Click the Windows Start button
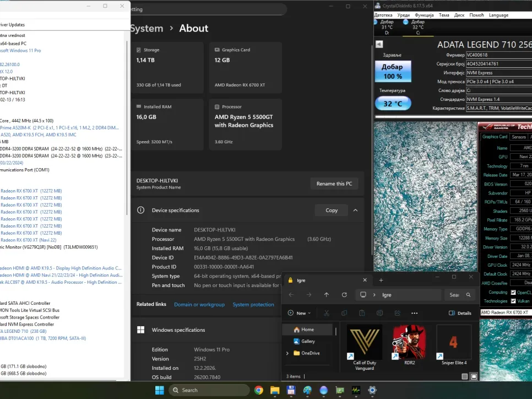This screenshot has height=399, width=532. tap(159, 390)
